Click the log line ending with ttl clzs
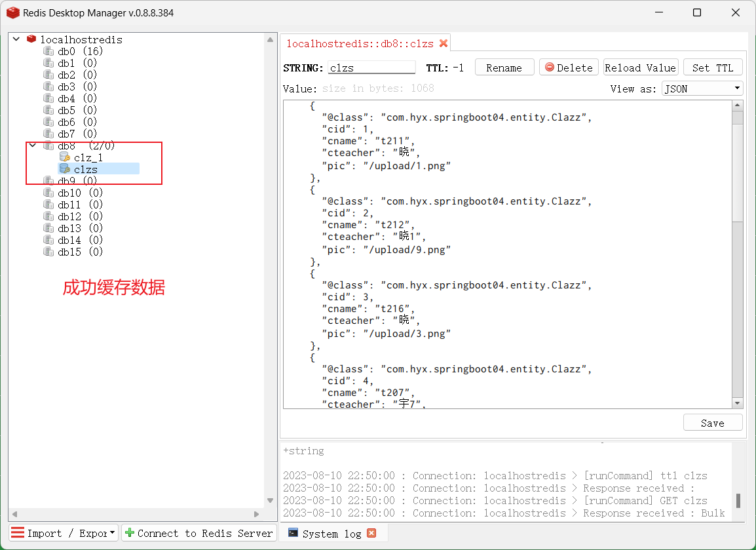The image size is (756, 550). click(x=495, y=476)
